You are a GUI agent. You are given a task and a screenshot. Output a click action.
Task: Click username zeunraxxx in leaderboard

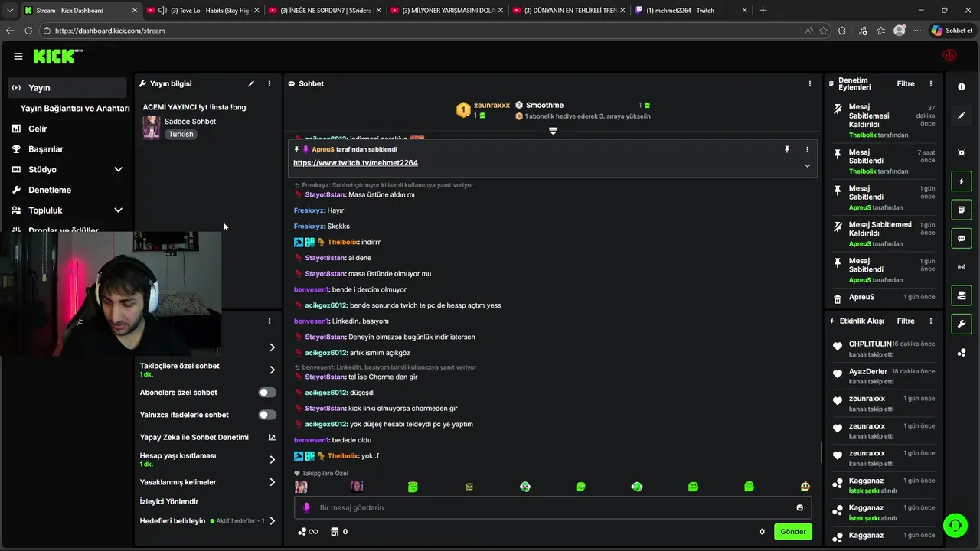(492, 105)
